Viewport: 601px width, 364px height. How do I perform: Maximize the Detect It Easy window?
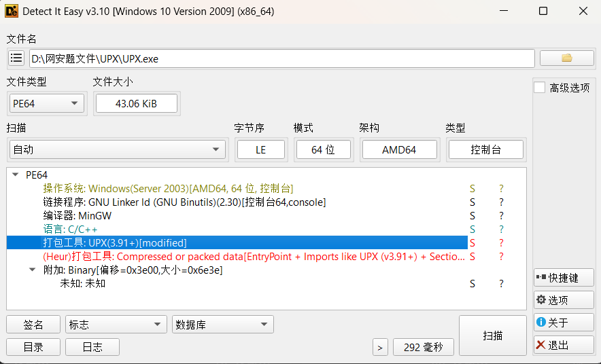(543, 11)
